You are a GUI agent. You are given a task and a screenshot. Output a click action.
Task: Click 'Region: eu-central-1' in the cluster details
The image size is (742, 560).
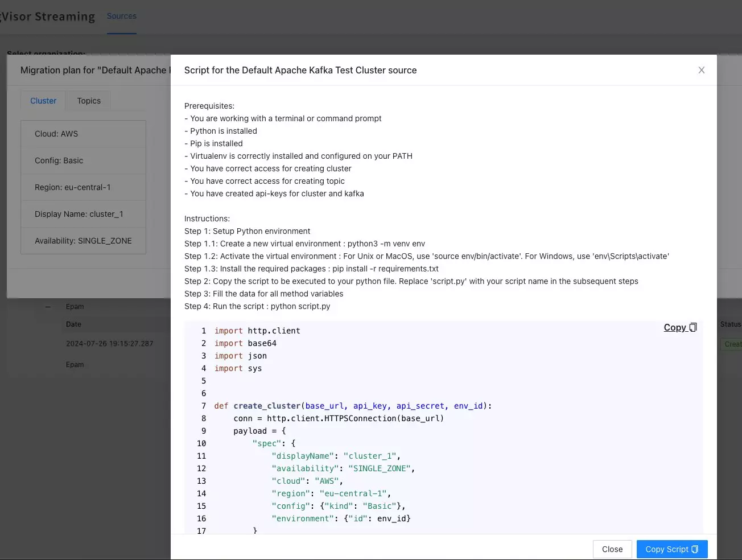click(x=73, y=187)
